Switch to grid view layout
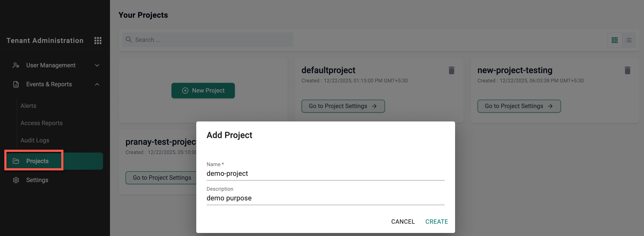This screenshot has height=236, width=644. click(x=614, y=40)
